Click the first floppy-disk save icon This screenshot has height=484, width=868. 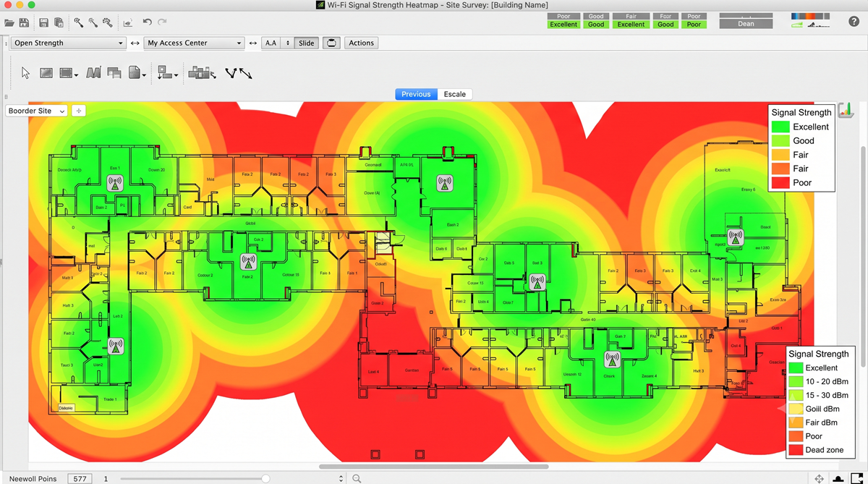tap(25, 23)
